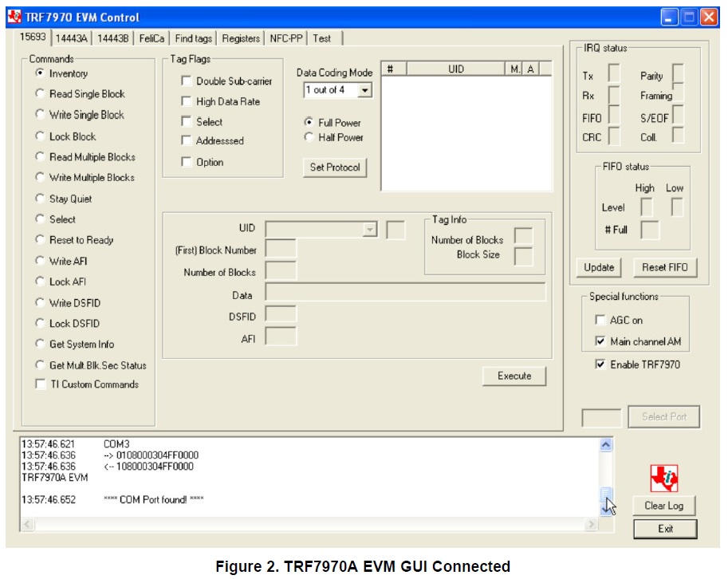Viewport: 728px width, 579px height.
Task: Pick the Write Multiple Blocks option
Action: [41, 177]
